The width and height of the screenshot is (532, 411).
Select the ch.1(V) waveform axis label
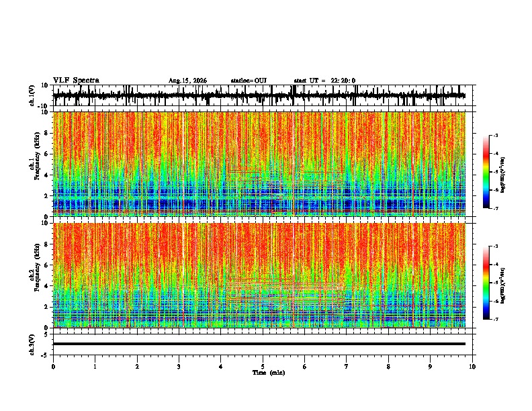pyautogui.click(x=32, y=95)
